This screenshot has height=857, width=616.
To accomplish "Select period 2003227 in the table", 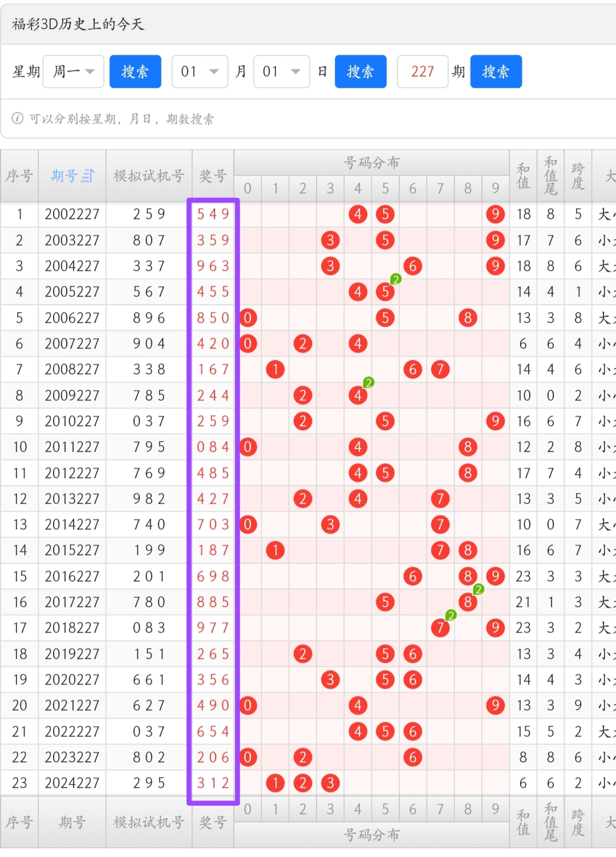I will coord(72,240).
